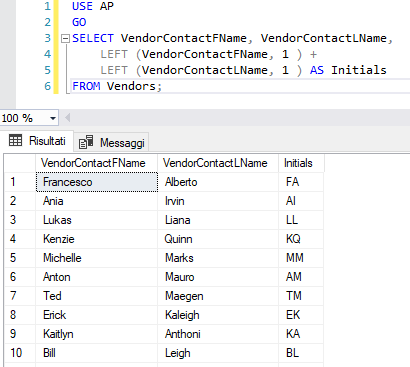Click the EK initials cell
Viewport: 410px width, 367px height.
pos(301,315)
